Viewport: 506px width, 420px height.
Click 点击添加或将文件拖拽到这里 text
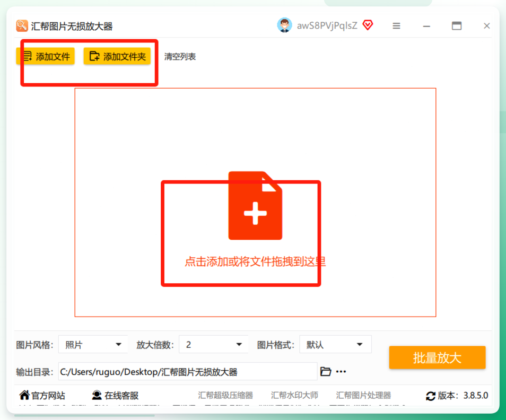pyautogui.click(x=255, y=261)
